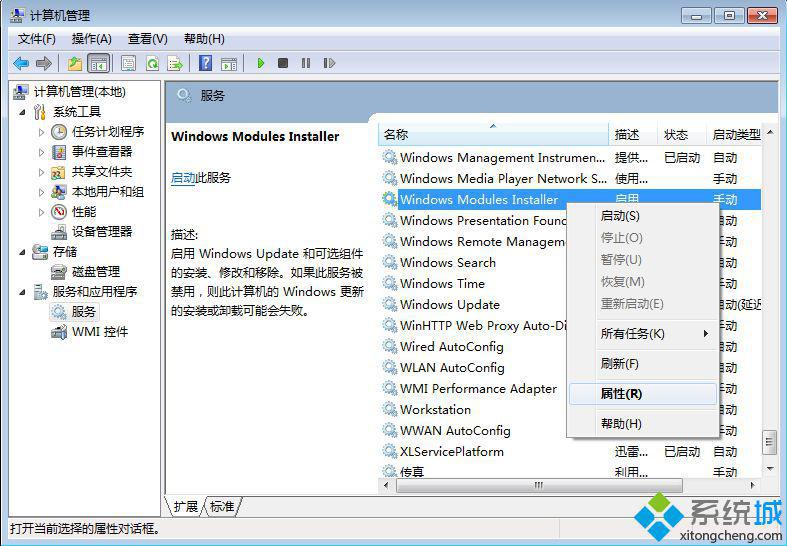Click the green Start Service play icon

point(260,63)
